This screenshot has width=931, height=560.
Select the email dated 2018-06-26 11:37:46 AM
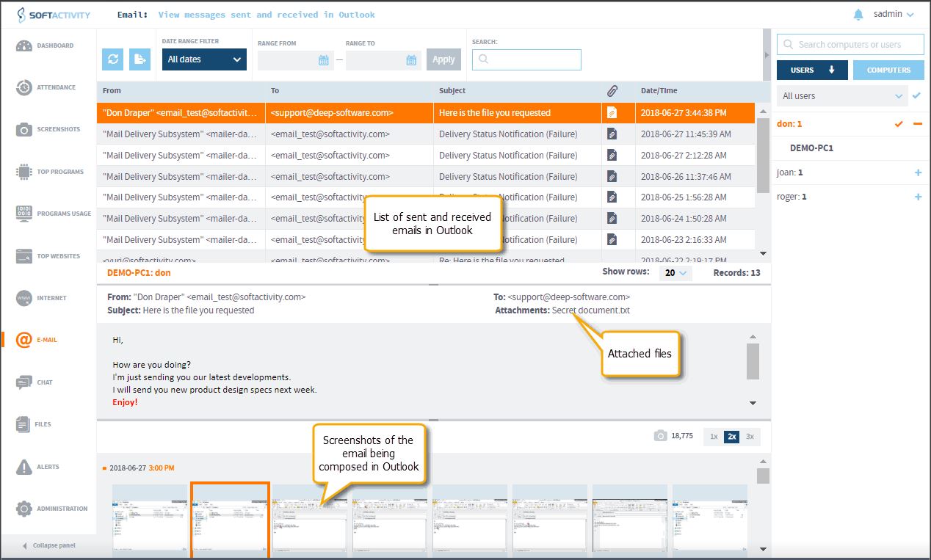[x=426, y=176]
